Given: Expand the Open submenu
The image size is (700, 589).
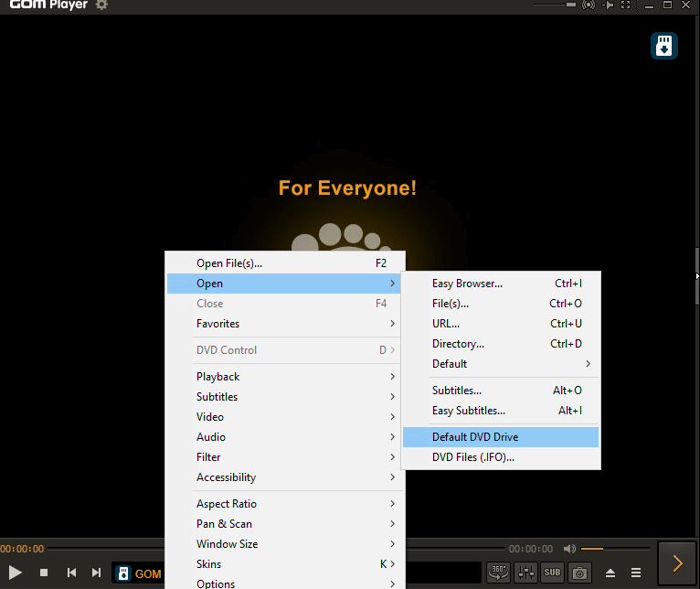Looking at the screenshot, I should click(x=283, y=284).
